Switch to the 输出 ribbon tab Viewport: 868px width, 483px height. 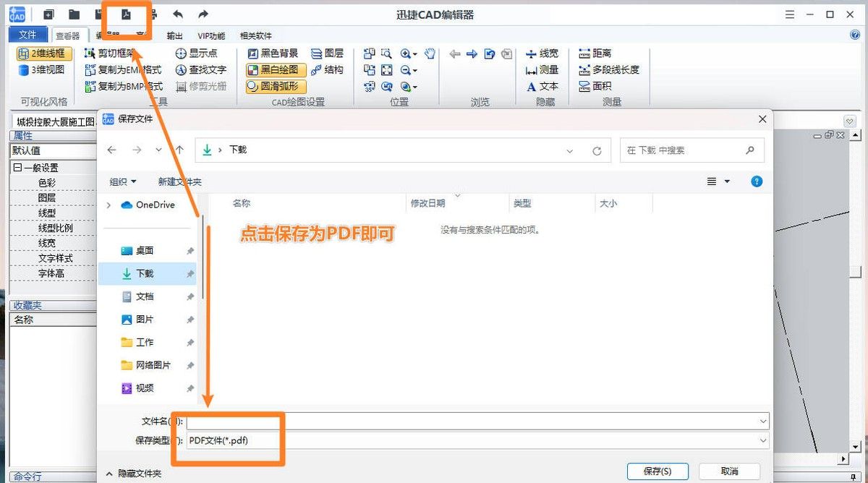pyautogui.click(x=174, y=35)
